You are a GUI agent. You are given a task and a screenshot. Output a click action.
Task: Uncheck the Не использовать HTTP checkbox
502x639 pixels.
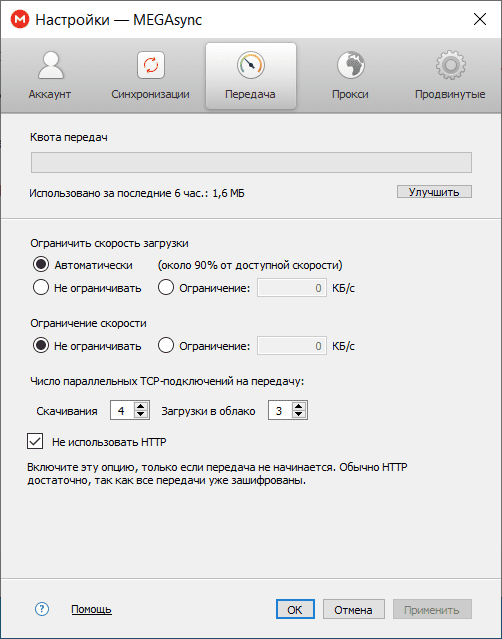tap(35, 441)
